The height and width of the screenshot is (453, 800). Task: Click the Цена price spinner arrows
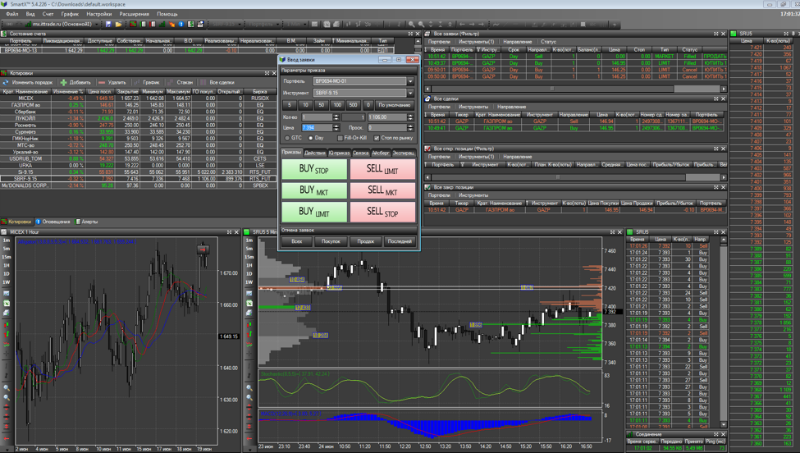point(336,128)
